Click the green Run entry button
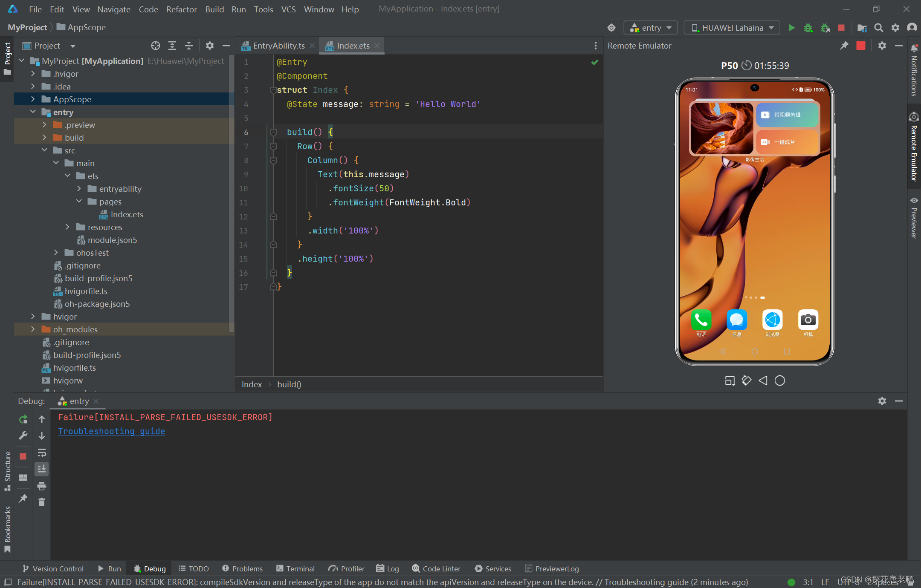This screenshot has width=921, height=588. pyautogui.click(x=791, y=28)
